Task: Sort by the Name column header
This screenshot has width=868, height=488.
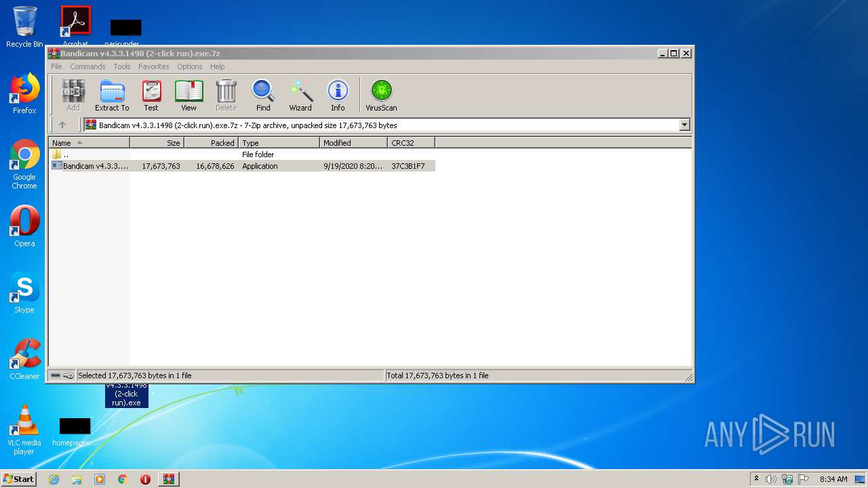Action: (x=89, y=143)
